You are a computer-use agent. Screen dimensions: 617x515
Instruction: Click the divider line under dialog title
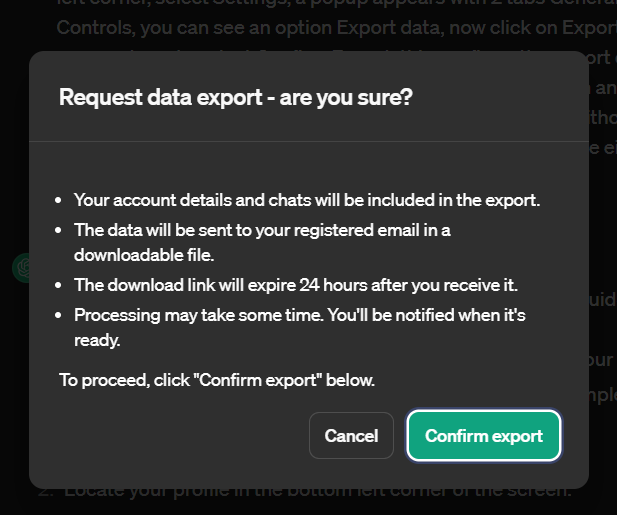point(309,141)
